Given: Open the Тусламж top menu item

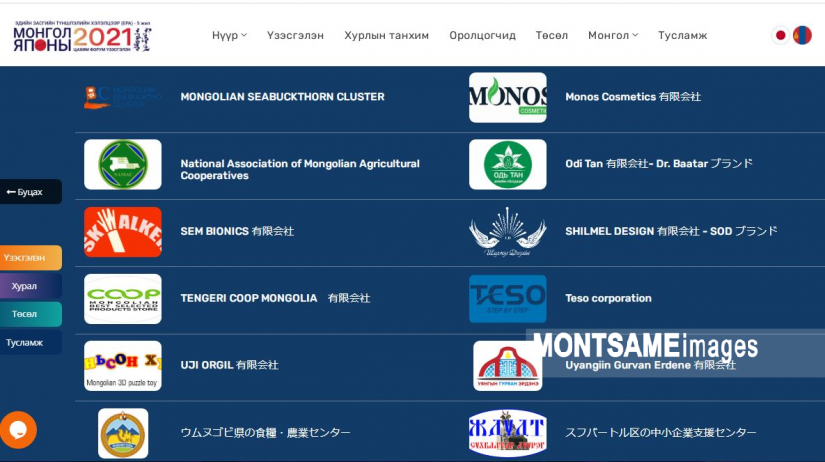Looking at the screenshot, I should click(682, 35).
